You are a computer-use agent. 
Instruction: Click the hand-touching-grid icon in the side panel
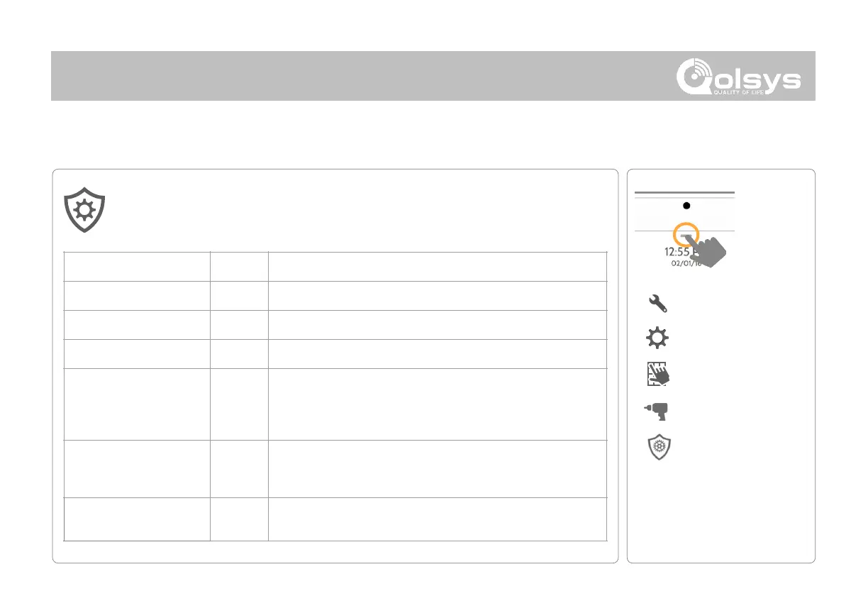click(658, 374)
